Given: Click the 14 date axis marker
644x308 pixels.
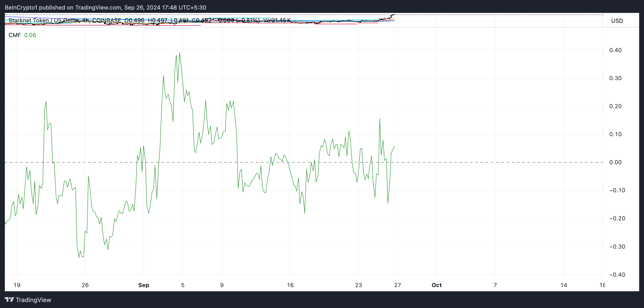Looking at the screenshot, I should coord(563,285).
